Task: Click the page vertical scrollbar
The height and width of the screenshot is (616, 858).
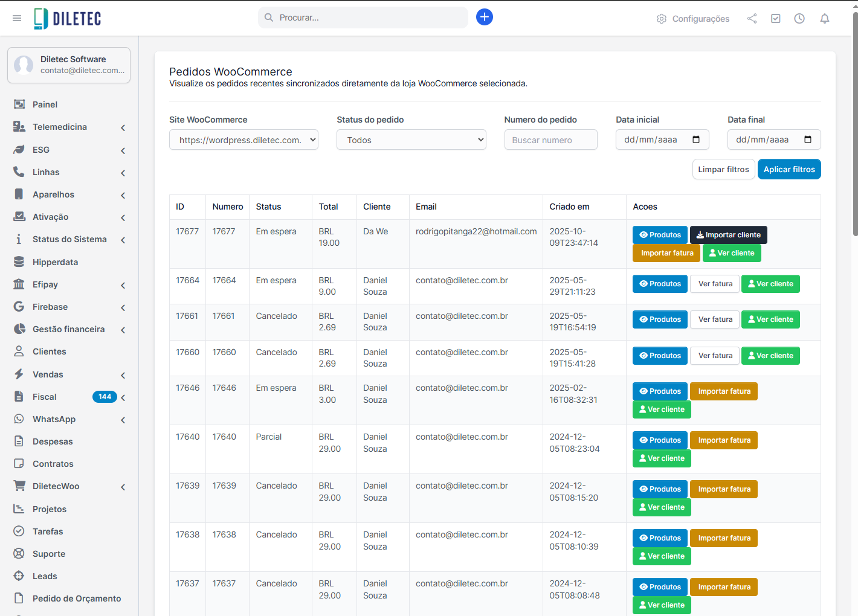Action: [x=854, y=121]
